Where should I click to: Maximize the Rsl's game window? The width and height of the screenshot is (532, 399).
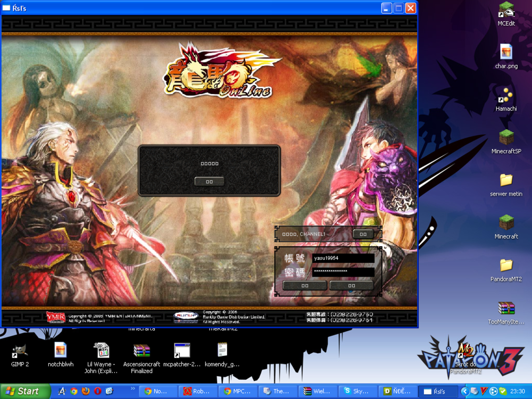[398, 8]
